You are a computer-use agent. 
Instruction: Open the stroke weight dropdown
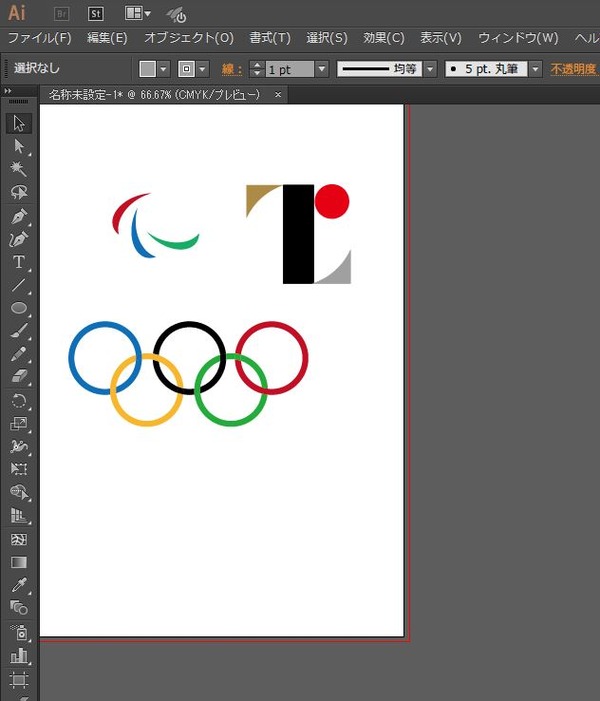pos(322,69)
